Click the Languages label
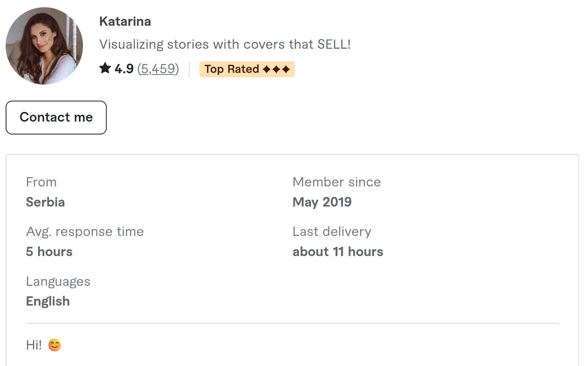Viewport: 588px width, 366px height. point(58,281)
